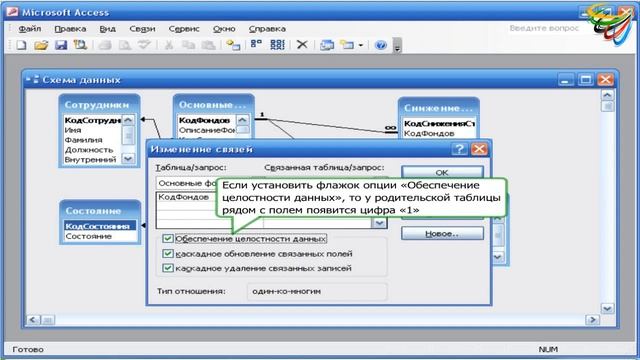Click the Show Table toolbar icon
This screenshot has width=640, height=360.
[x=233, y=45]
